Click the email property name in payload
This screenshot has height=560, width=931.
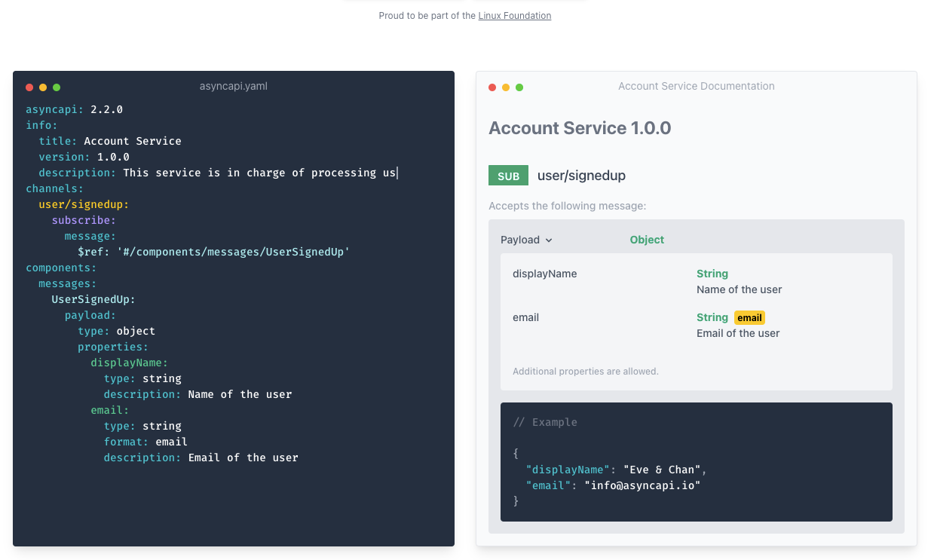click(x=525, y=318)
